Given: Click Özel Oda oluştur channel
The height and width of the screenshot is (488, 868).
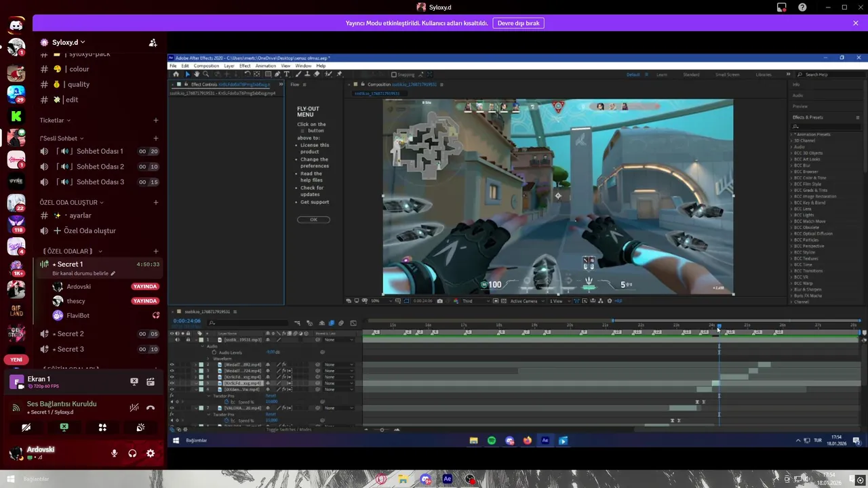Looking at the screenshot, I should 100,230.
